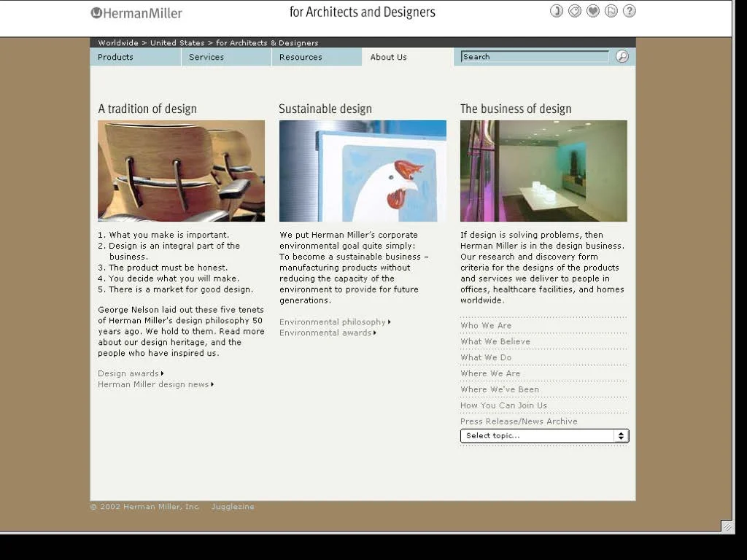747x560 pixels.
Task: Click the heart favorites icon
Action: (592, 11)
